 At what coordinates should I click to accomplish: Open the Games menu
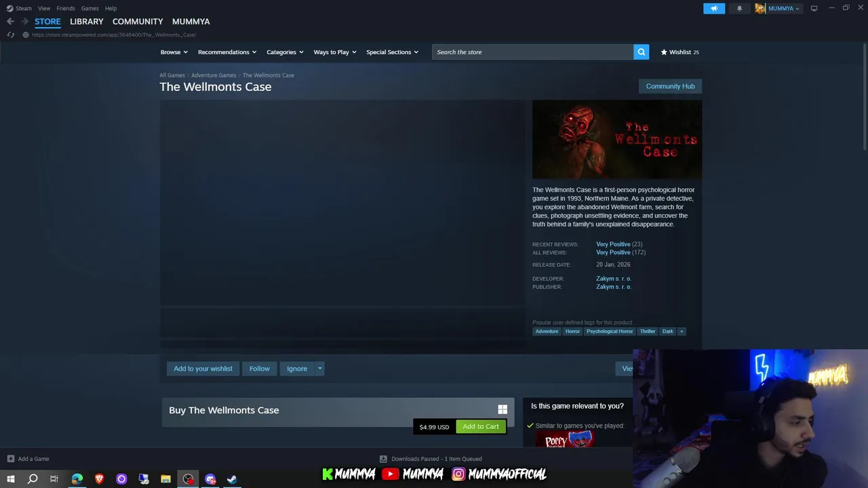pos(90,8)
